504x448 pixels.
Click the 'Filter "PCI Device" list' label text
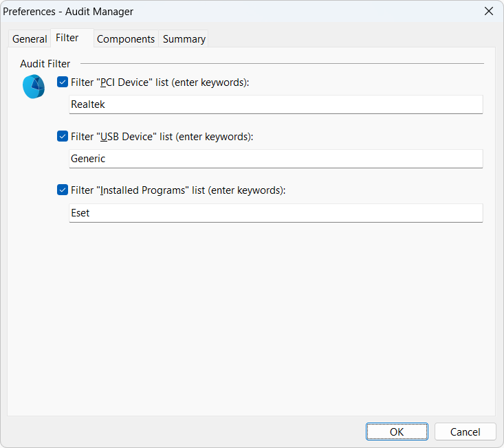coord(160,82)
